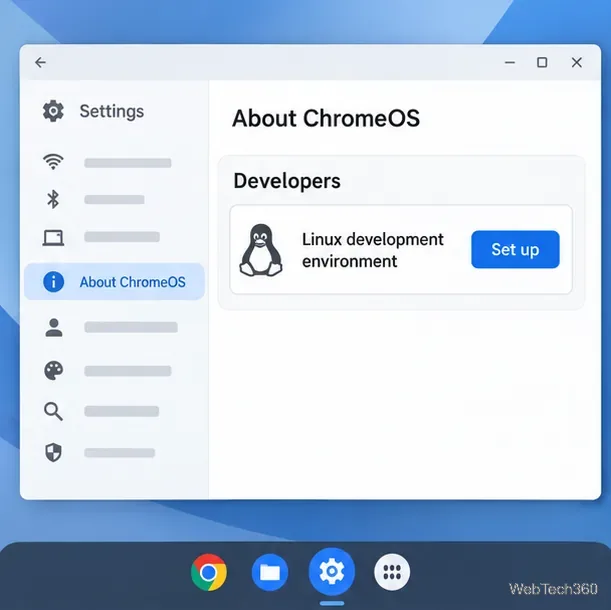
Task: Click the Developers section heading
Action: (x=287, y=181)
